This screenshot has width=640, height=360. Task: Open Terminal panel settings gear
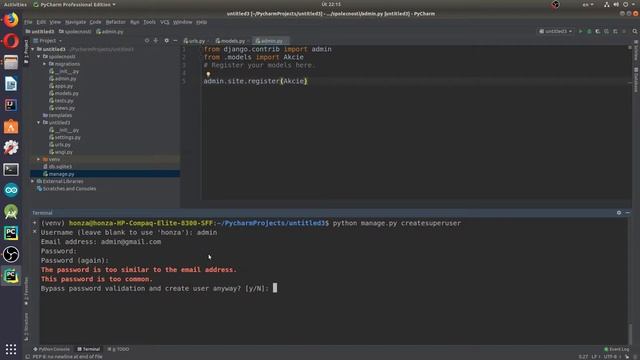point(619,213)
